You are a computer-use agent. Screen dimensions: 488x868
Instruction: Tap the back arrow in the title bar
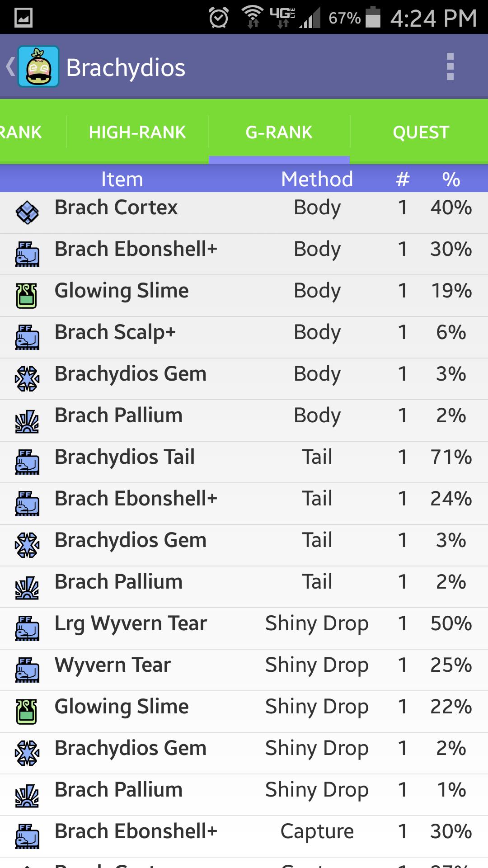(10, 67)
